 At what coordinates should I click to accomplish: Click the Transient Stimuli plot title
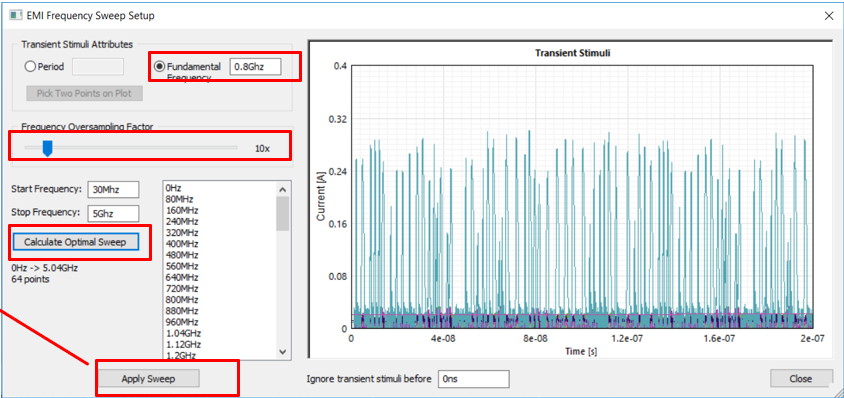572,53
